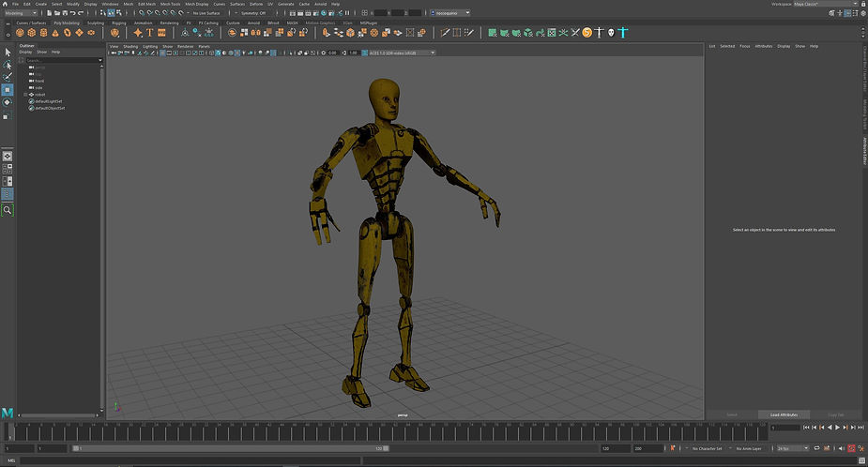Click the current frame input field
The height and width of the screenshot is (467, 868).
(785, 428)
